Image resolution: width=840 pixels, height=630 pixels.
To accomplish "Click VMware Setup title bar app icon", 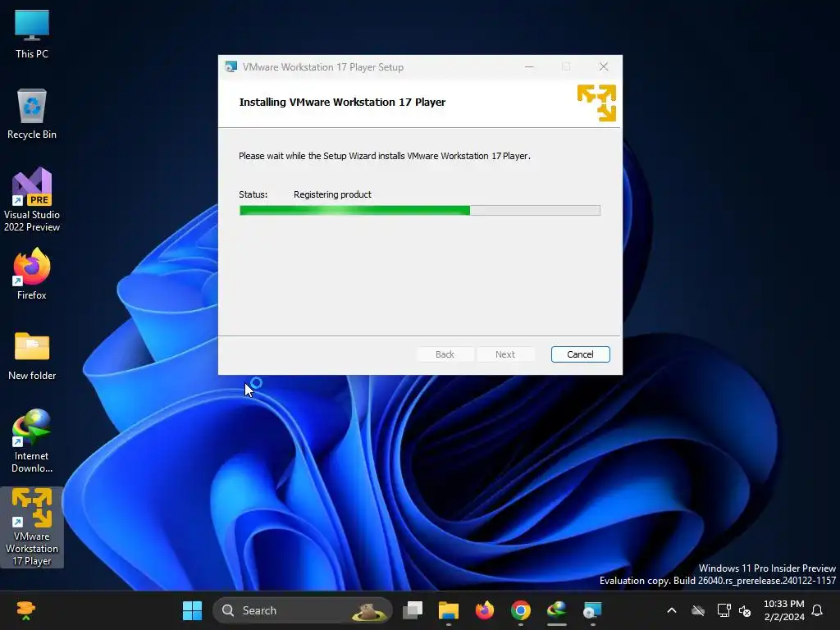I will tap(231, 67).
